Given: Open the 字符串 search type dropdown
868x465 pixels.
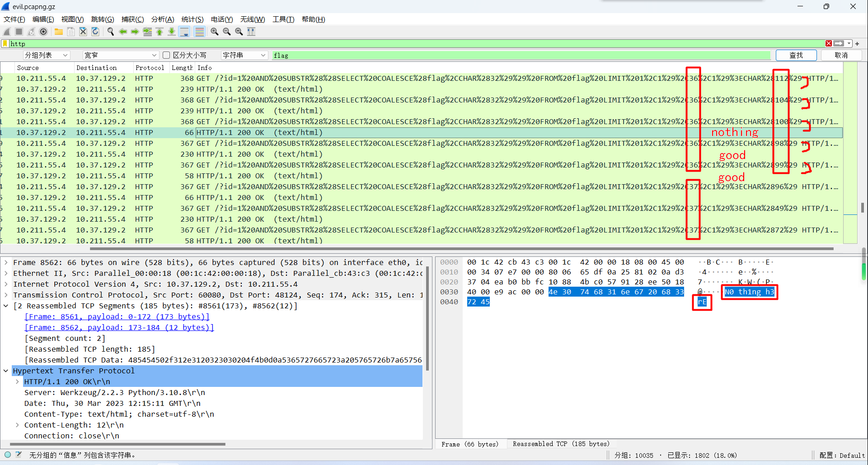Looking at the screenshot, I should point(244,55).
